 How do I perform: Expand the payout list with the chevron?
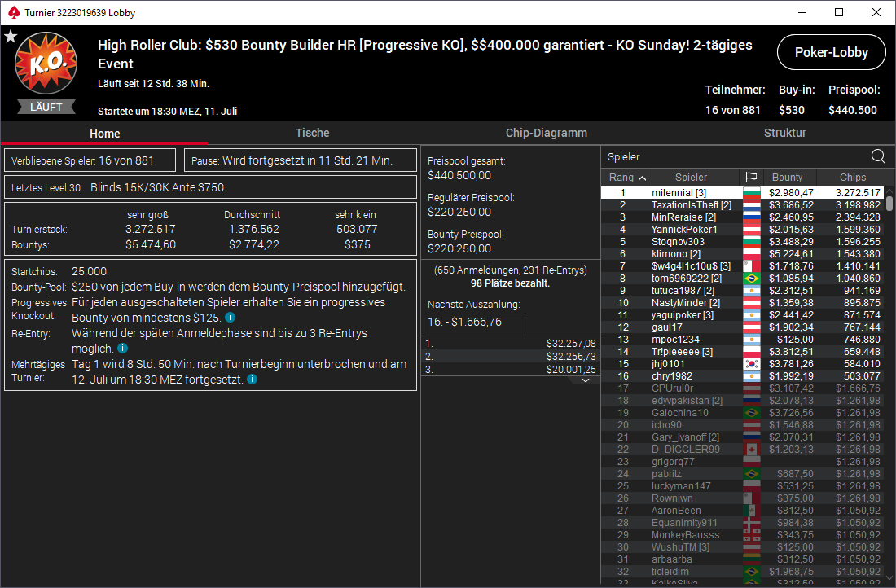pyautogui.click(x=586, y=380)
